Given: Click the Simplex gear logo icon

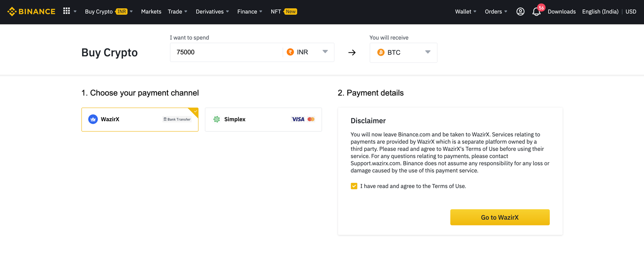Looking at the screenshot, I should coord(217,119).
